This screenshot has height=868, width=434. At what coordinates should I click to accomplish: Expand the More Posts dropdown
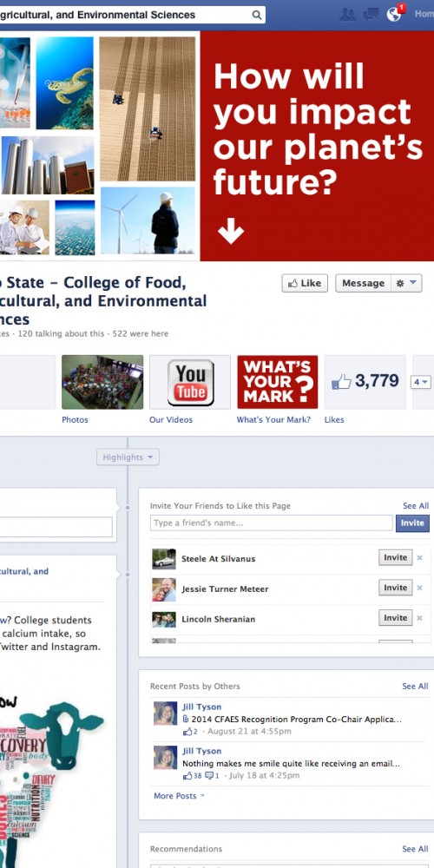(x=180, y=795)
